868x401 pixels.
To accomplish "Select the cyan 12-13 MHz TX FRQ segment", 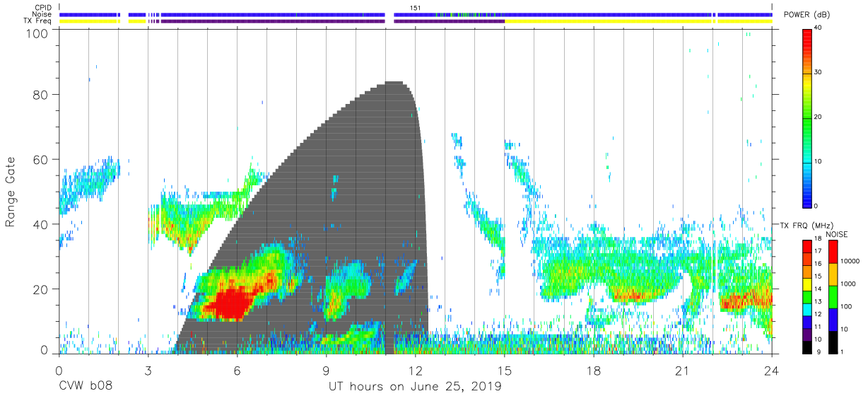I will point(808,310).
